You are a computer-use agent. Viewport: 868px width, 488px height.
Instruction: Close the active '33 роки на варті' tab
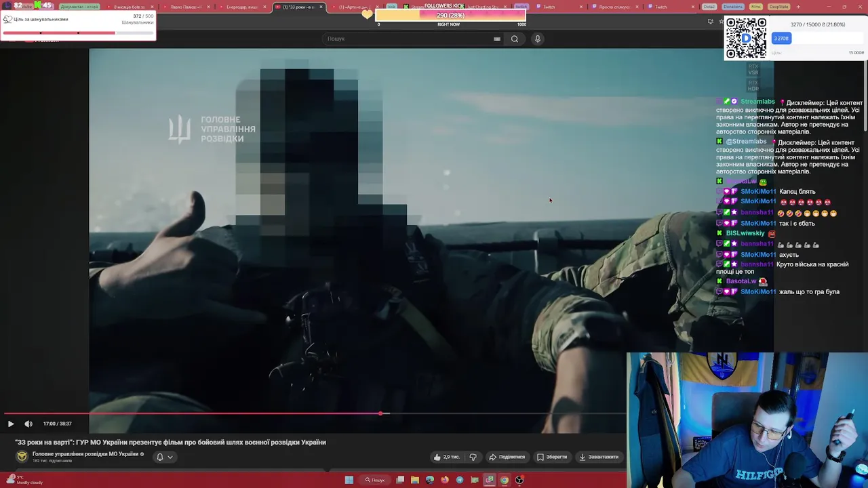321,7
